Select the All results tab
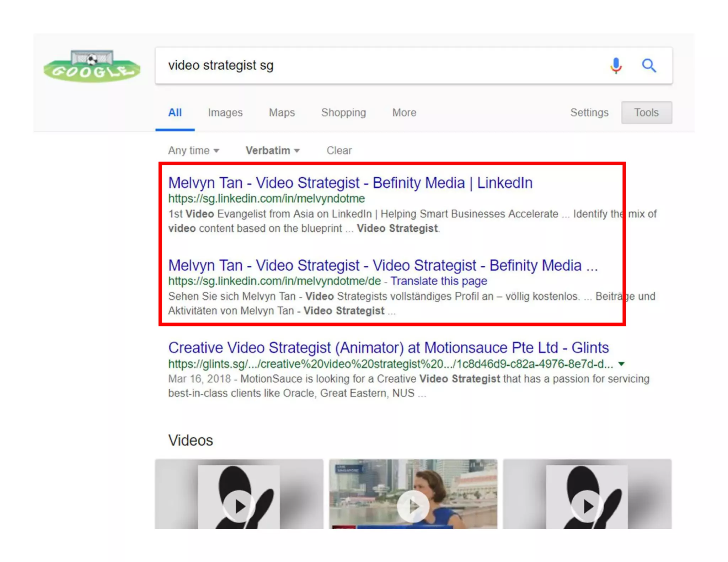728x562 pixels. [x=175, y=113]
